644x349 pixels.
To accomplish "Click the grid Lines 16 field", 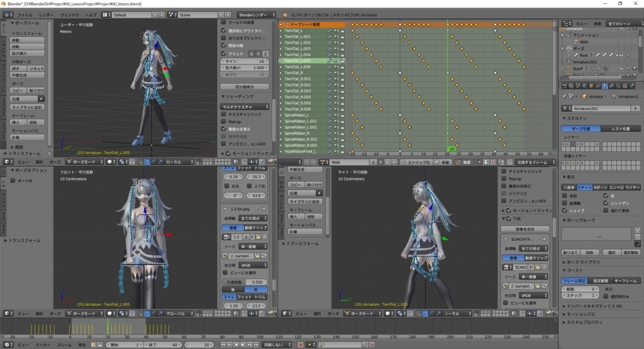I will [x=245, y=61].
